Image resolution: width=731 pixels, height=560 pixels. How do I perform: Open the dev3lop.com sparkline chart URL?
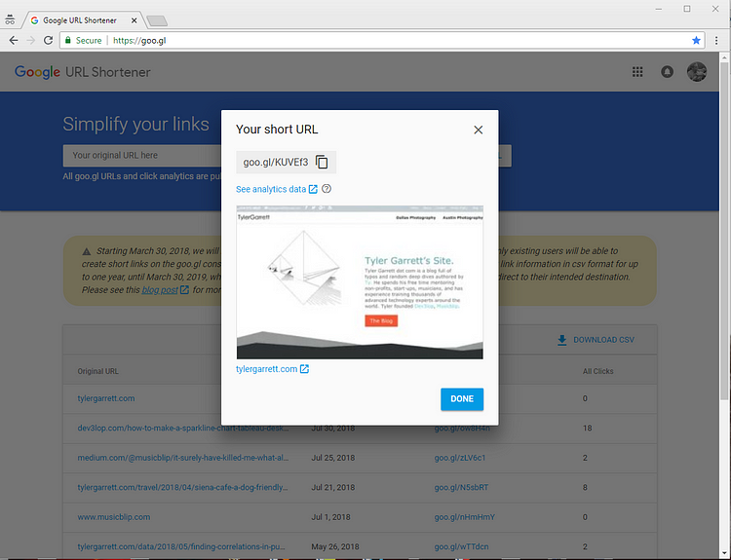(183, 429)
